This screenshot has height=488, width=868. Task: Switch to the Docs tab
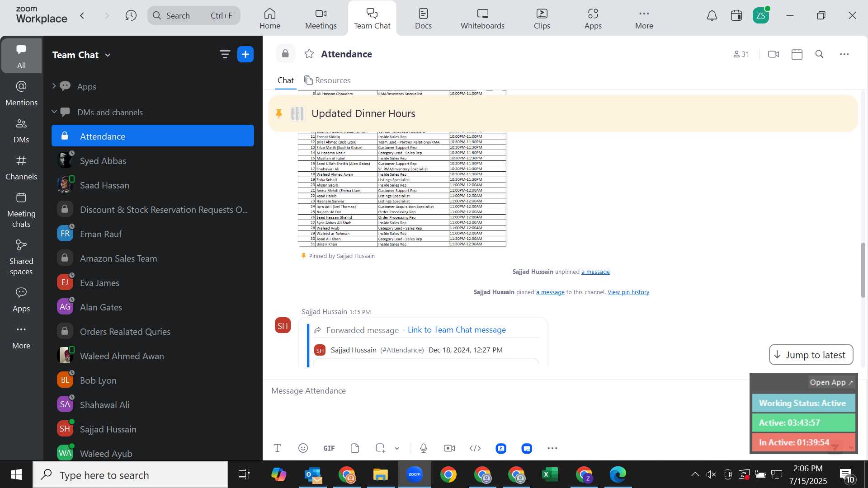click(x=423, y=19)
